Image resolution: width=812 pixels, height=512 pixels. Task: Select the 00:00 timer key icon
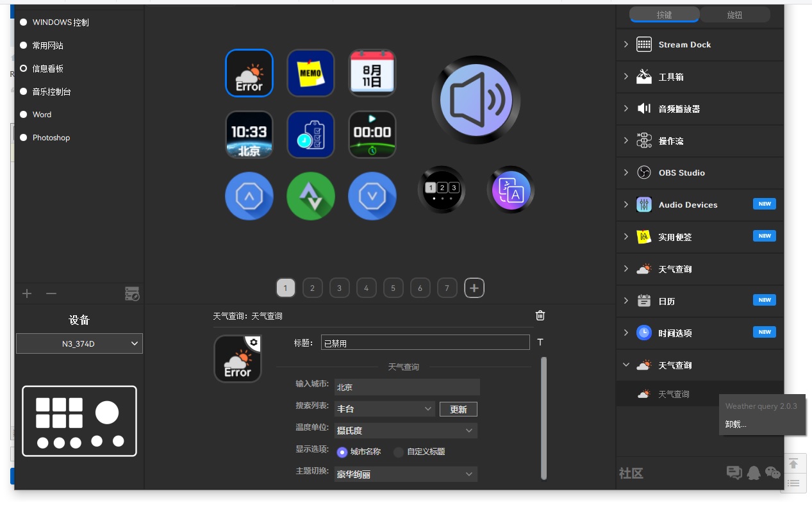(372, 135)
